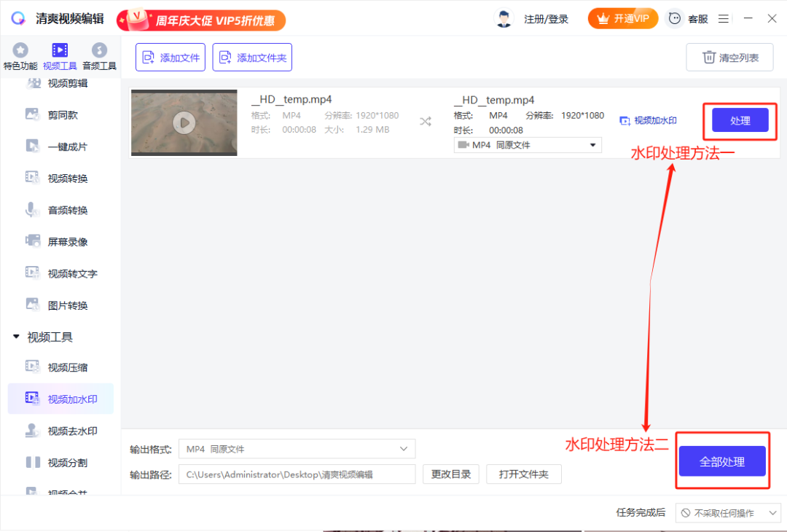Click 打开文件夹 to open output folder
Viewport: 787px width, 532px height.
[x=523, y=474]
